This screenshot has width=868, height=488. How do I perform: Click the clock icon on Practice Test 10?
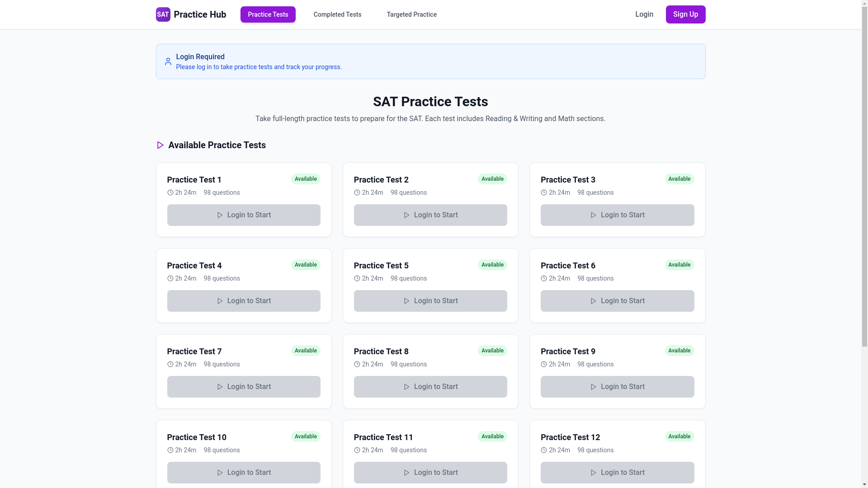click(170, 450)
